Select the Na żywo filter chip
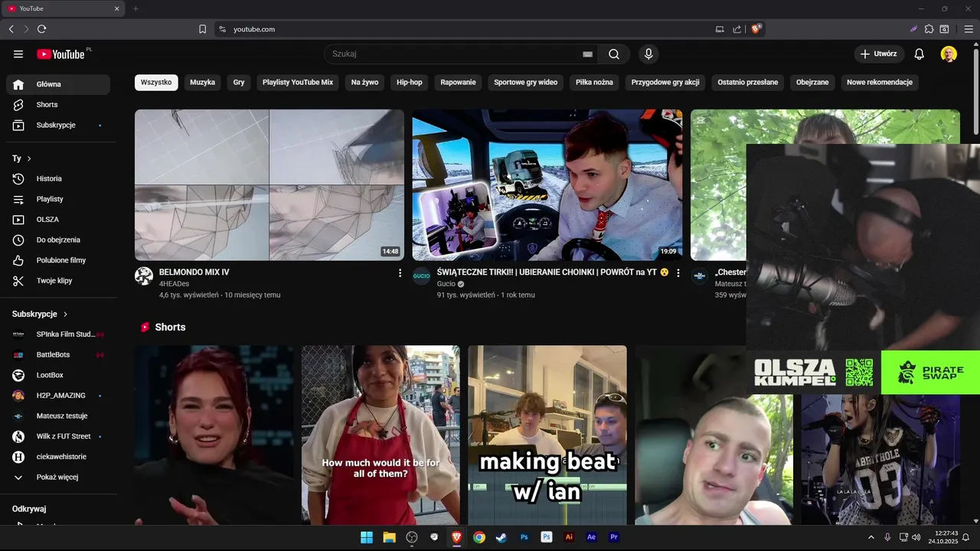 [x=364, y=83]
